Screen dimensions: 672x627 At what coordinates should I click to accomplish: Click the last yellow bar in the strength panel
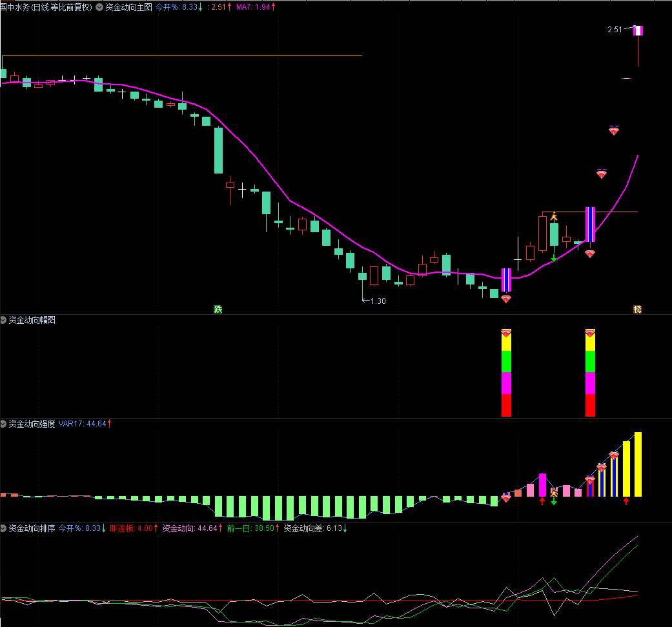pos(638,464)
